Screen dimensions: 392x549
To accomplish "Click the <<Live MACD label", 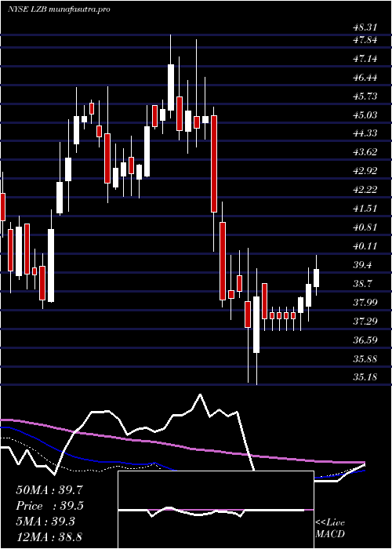I will pos(330,528).
